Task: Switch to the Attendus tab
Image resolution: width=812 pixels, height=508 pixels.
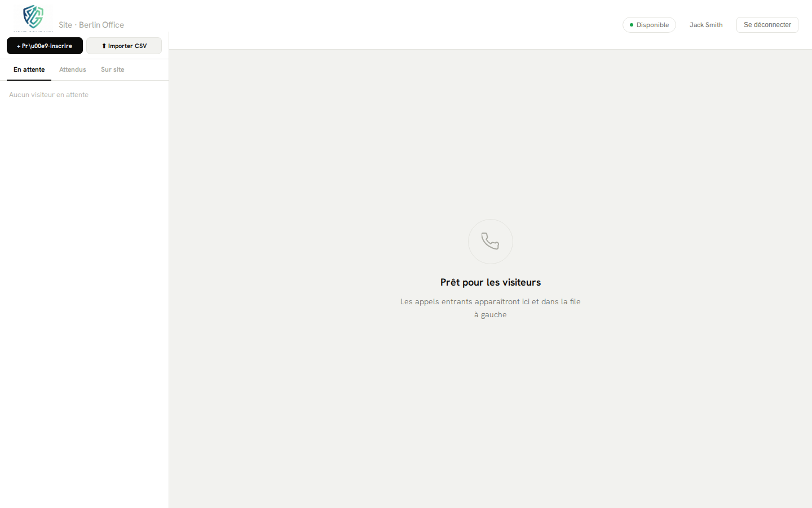Action: 73,69
